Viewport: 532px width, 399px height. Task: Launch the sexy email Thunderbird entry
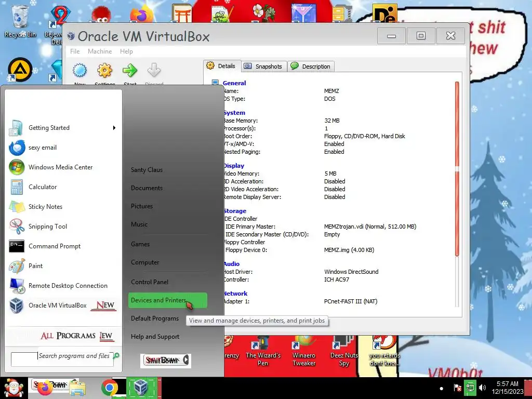(62, 147)
